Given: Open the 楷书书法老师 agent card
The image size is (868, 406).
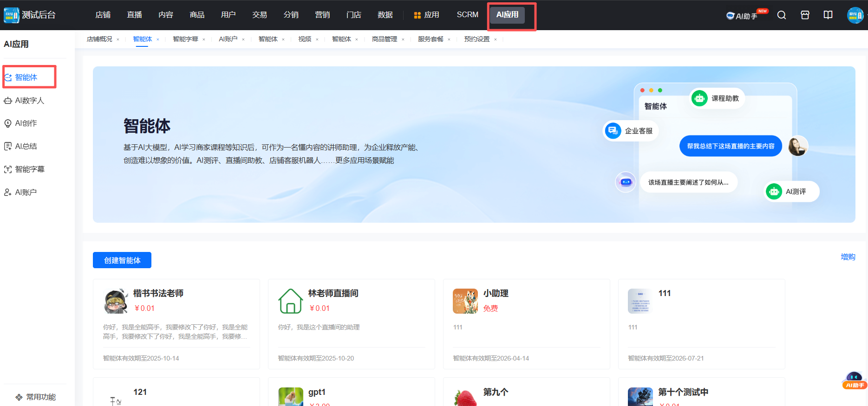Looking at the screenshot, I should tap(176, 324).
